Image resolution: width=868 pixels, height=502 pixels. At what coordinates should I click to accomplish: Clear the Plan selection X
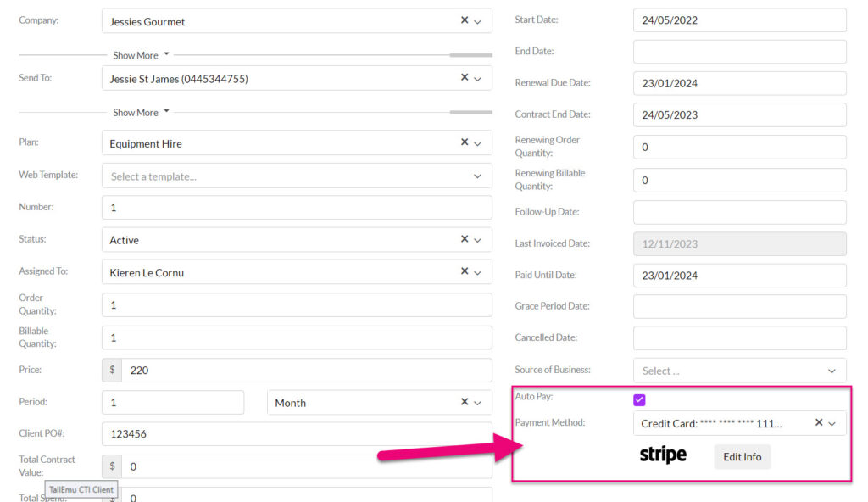(x=465, y=142)
